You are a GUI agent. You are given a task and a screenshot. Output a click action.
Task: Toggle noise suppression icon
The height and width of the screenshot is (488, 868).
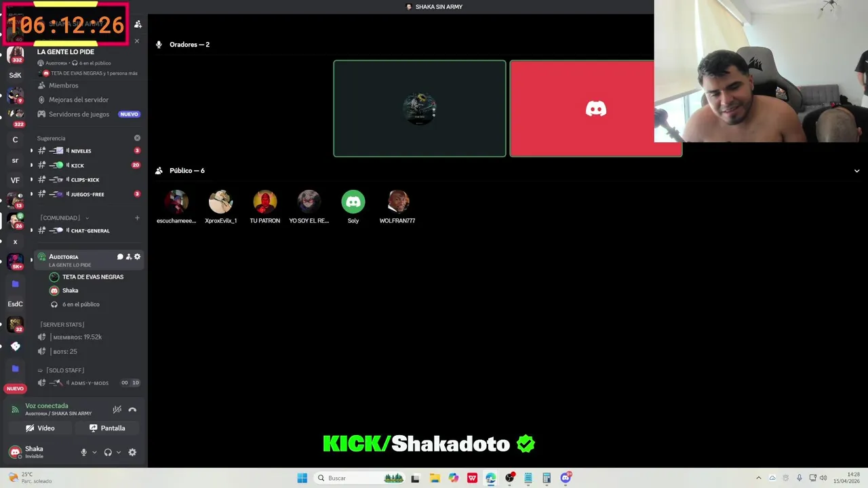117,409
